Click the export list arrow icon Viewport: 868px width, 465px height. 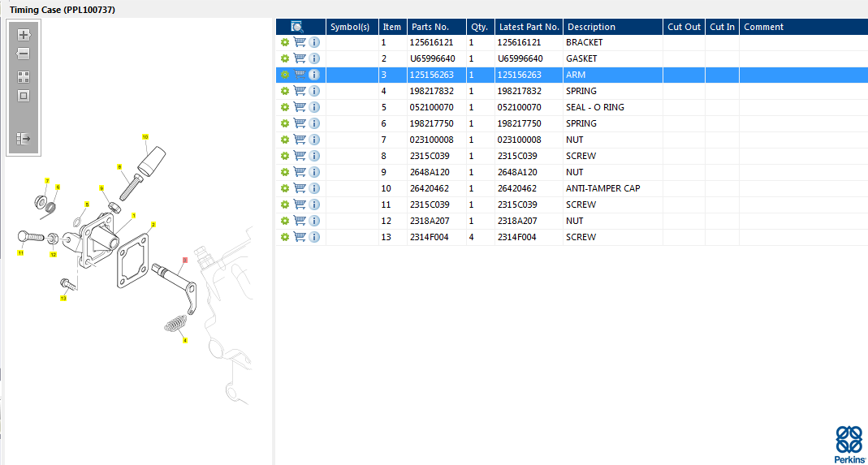point(24,139)
